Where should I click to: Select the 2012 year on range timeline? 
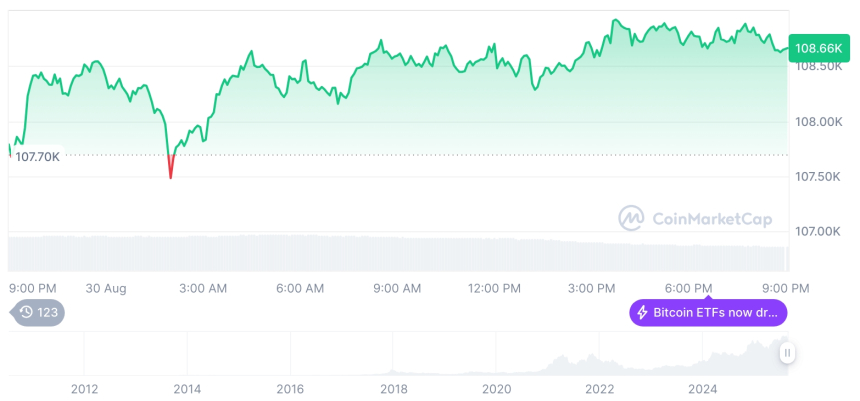coord(84,389)
